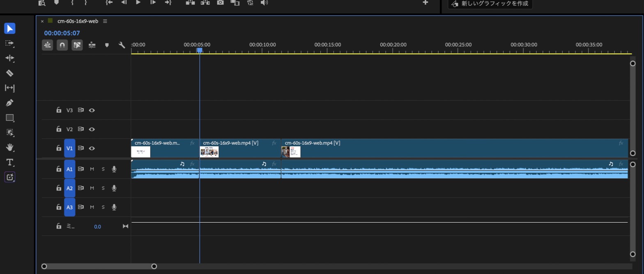Open cm-60s-16x9-web panel menu
Viewport: 644px width, 274px height.
[105, 21]
